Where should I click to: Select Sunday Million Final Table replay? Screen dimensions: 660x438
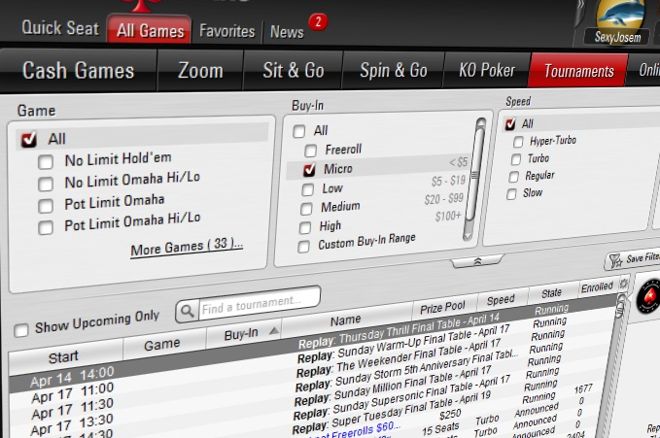(393, 385)
